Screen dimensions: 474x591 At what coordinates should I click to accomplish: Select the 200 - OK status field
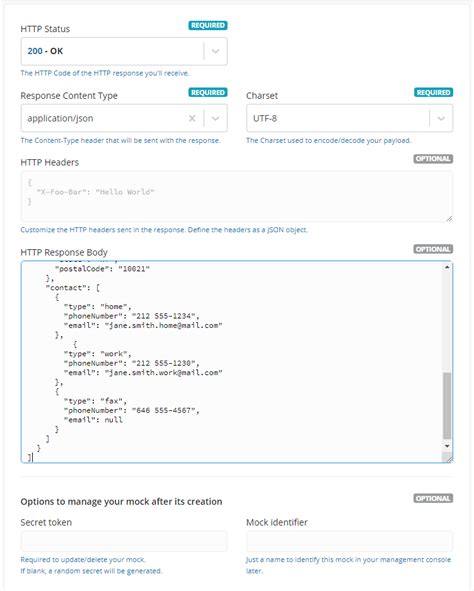point(124,51)
